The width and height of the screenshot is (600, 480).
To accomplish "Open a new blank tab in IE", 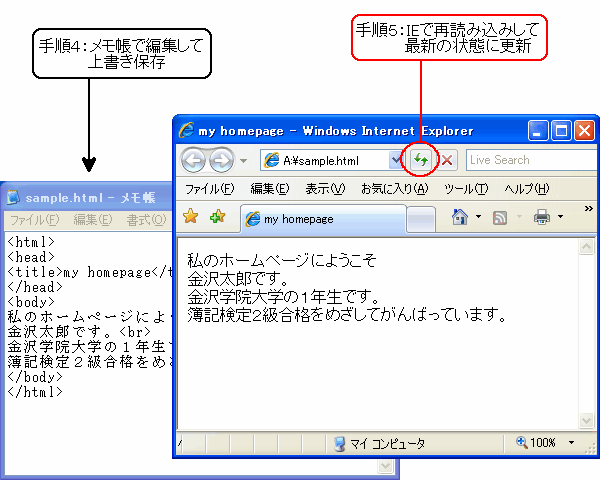I will click(x=421, y=220).
